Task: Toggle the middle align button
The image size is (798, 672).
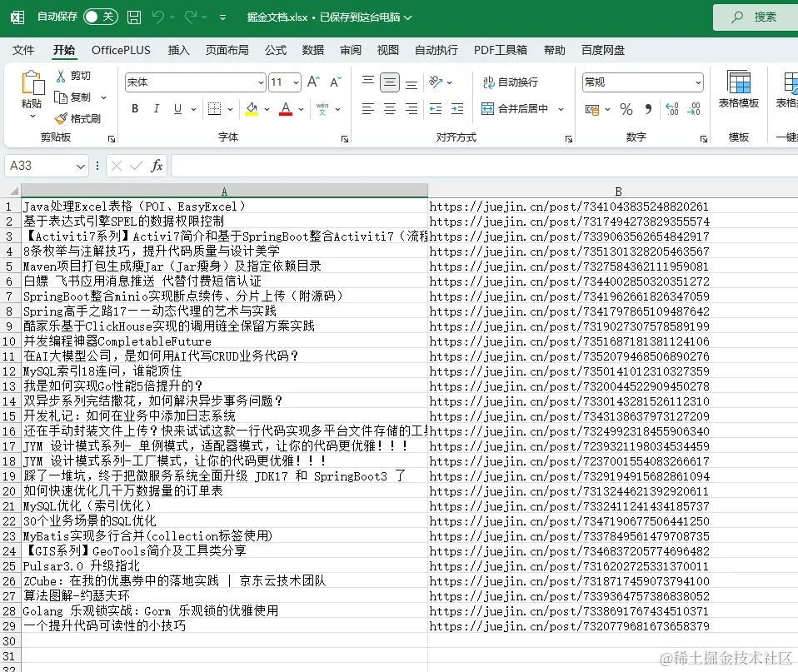Action: 390,82
